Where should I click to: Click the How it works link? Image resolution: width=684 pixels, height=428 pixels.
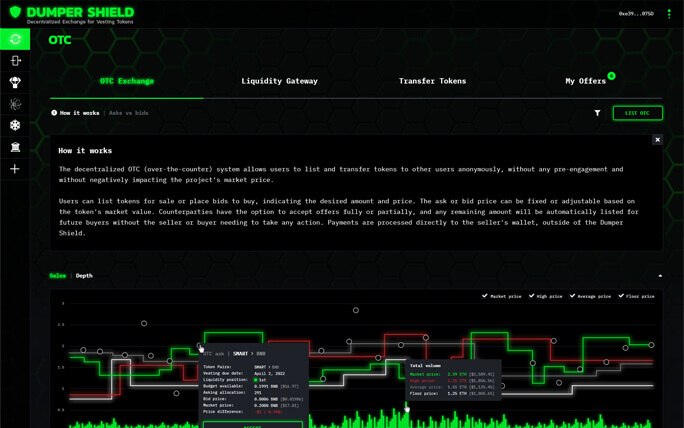point(79,113)
